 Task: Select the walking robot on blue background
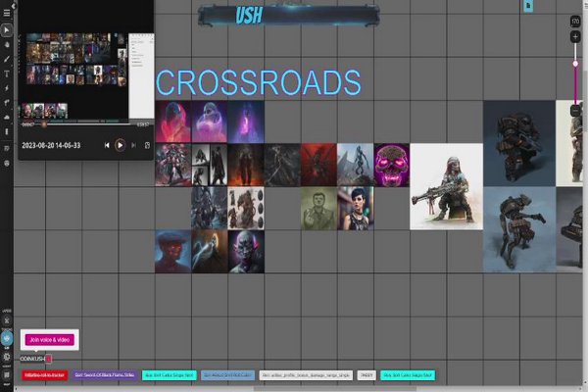(519, 229)
